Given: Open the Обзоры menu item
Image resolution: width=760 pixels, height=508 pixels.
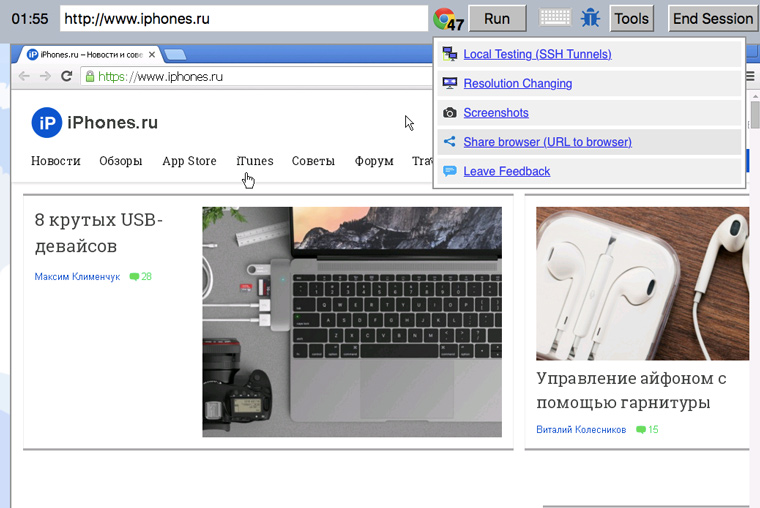Looking at the screenshot, I should [121, 161].
